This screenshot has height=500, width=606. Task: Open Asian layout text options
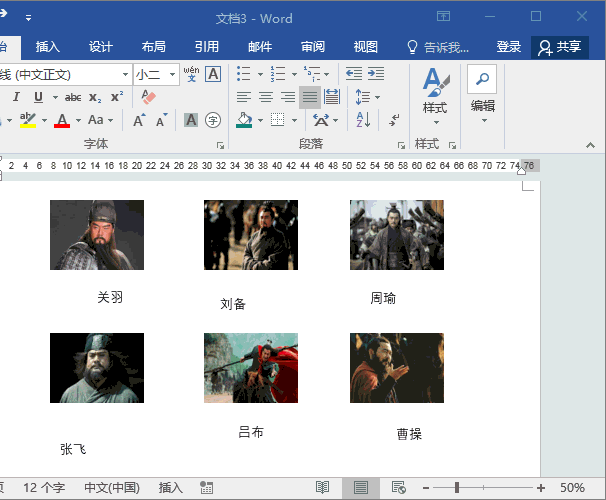pyautogui.click(x=321, y=120)
